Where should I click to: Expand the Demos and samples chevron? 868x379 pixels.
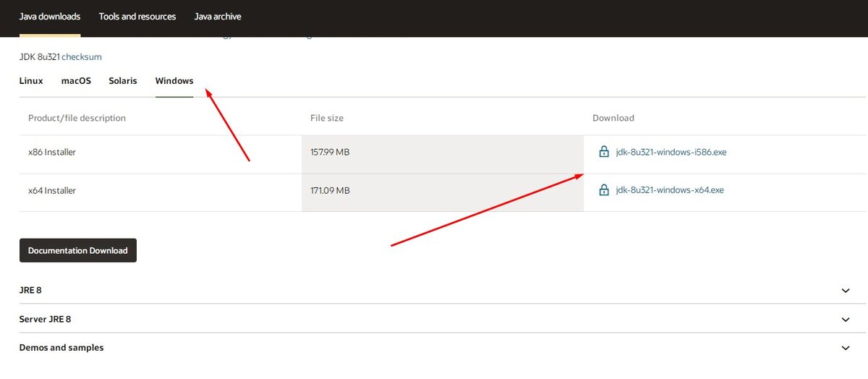846,348
